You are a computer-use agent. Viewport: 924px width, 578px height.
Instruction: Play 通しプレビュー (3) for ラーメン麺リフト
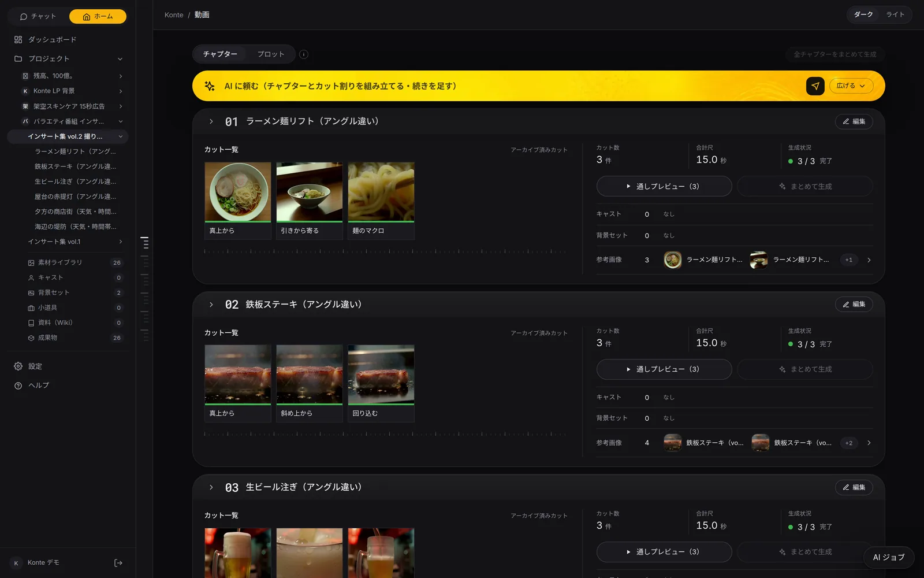tap(664, 187)
